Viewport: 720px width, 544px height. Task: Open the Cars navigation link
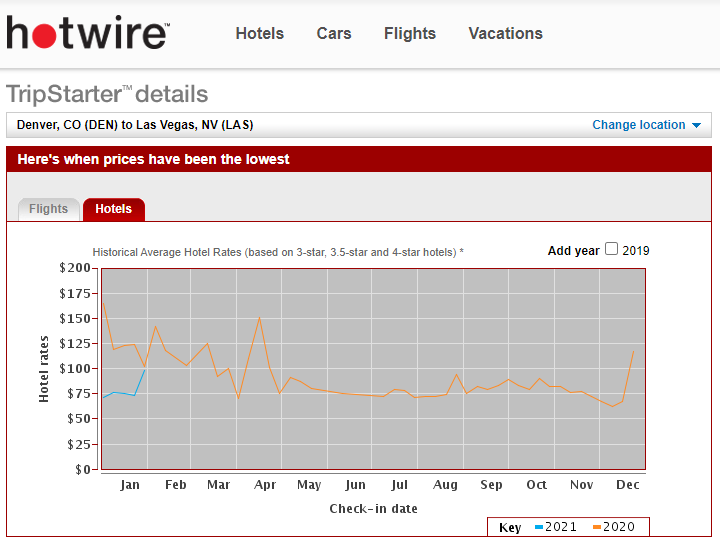pyautogui.click(x=334, y=34)
